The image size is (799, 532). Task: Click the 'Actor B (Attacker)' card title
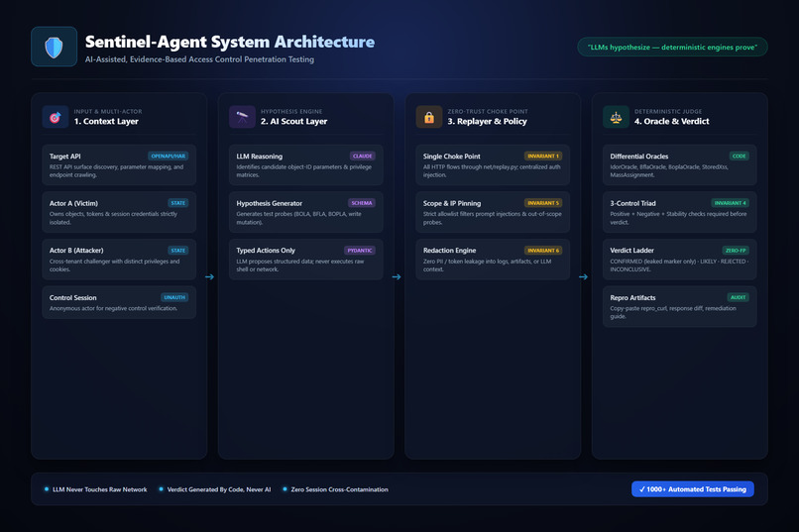76,251
